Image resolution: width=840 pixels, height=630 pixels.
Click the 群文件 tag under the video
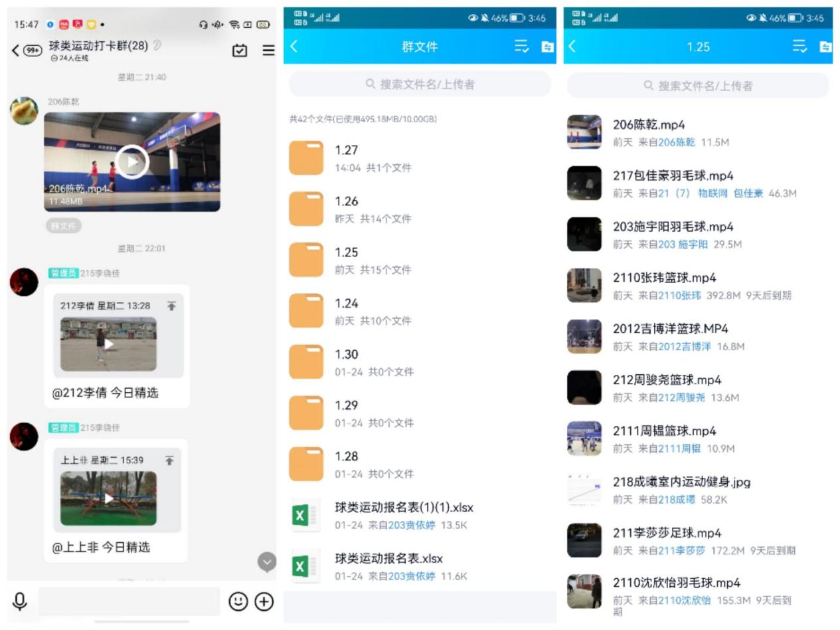[x=64, y=226]
